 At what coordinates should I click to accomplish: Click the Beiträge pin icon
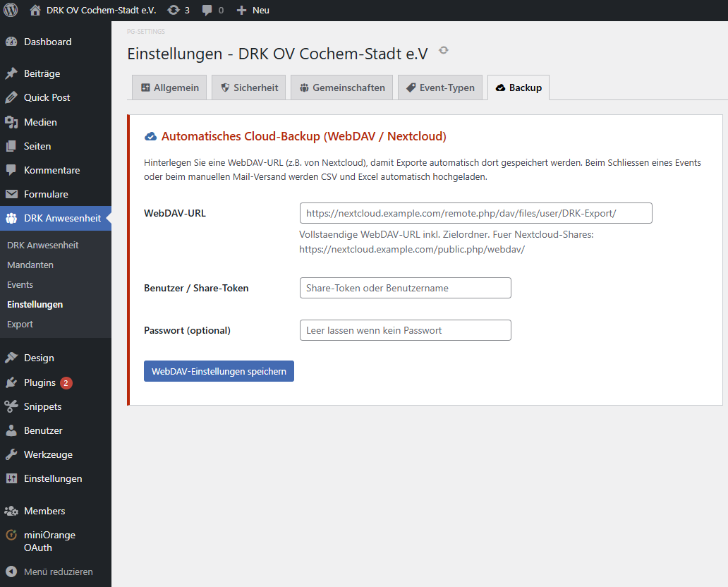click(11, 73)
